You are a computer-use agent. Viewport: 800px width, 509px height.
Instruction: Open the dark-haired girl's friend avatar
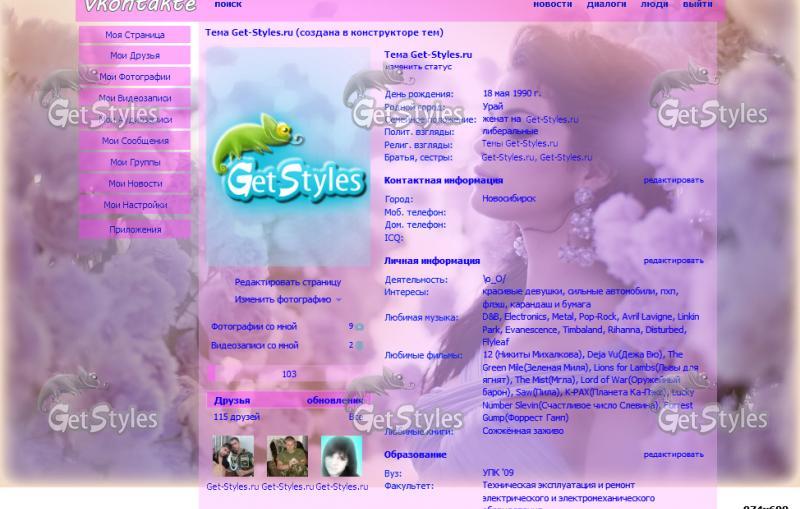(341, 456)
